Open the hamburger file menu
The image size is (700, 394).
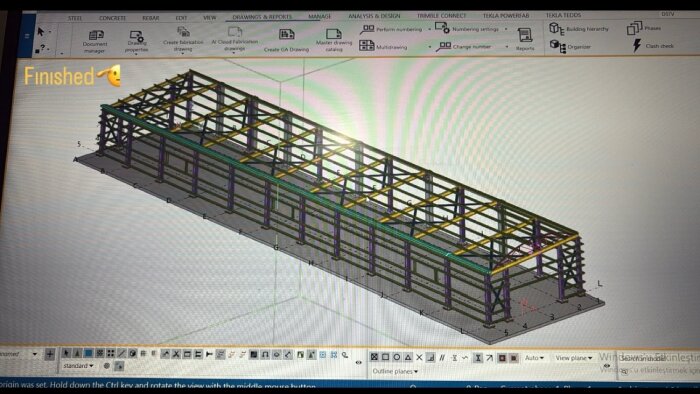[x=27, y=36]
